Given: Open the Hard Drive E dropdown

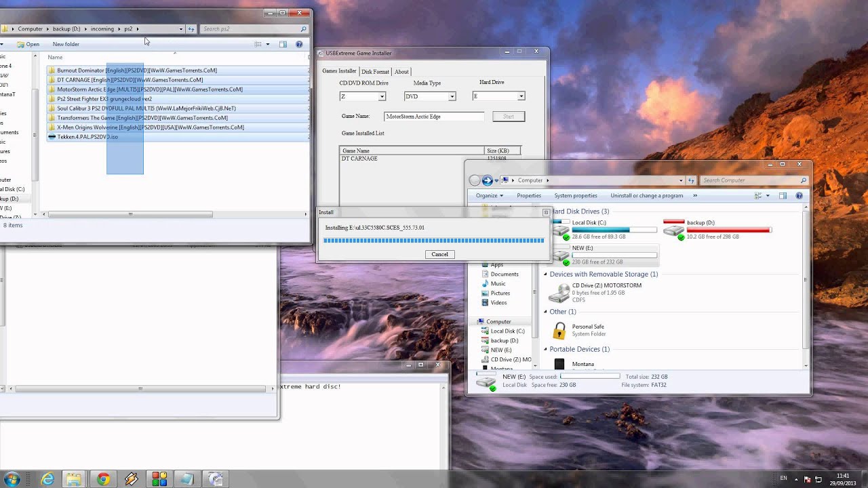Looking at the screenshot, I should click(521, 96).
